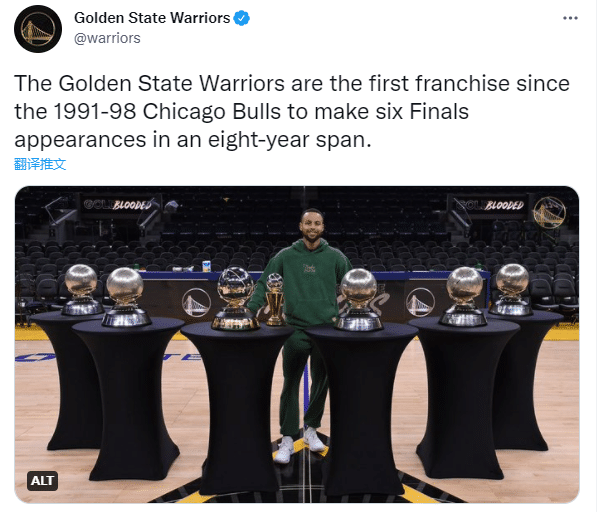The width and height of the screenshot is (605, 512).
Task: Open the Warriors profile avatar
Action: coord(38,28)
